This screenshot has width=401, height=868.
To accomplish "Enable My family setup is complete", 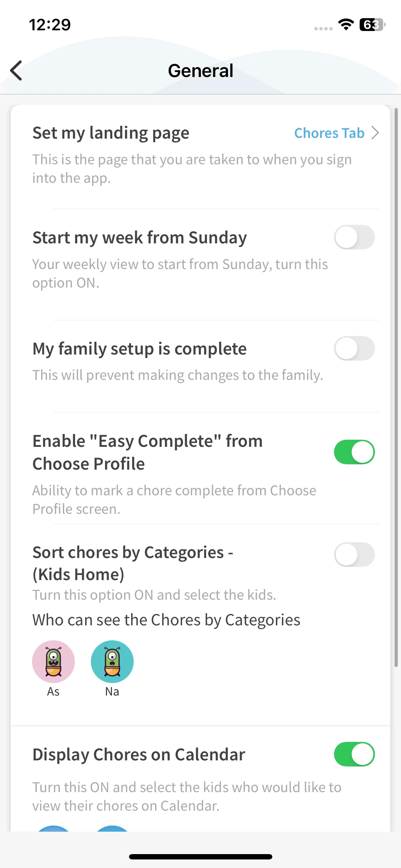I will [354, 348].
